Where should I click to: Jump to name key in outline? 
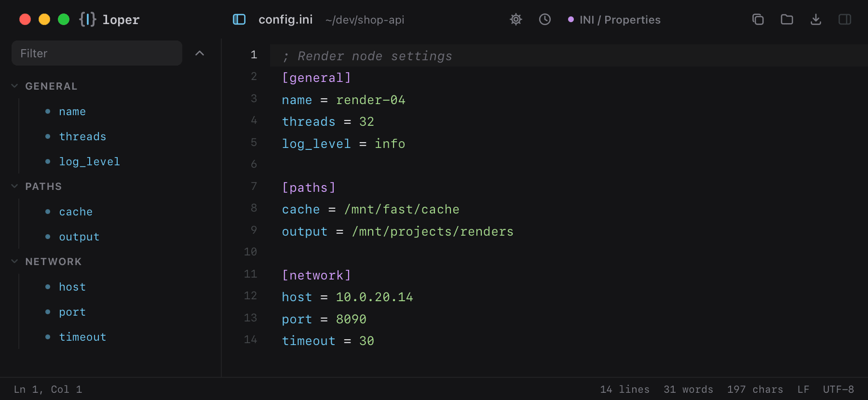[x=72, y=111]
